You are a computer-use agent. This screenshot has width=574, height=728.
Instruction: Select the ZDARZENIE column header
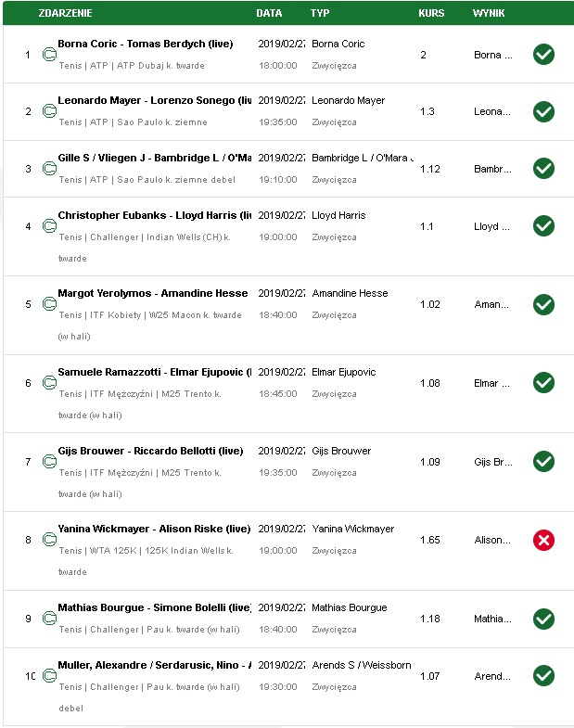coord(65,13)
